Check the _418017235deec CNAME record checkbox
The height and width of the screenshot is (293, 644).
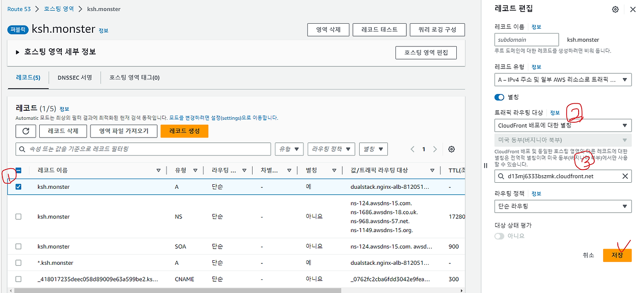pyautogui.click(x=19, y=279)
